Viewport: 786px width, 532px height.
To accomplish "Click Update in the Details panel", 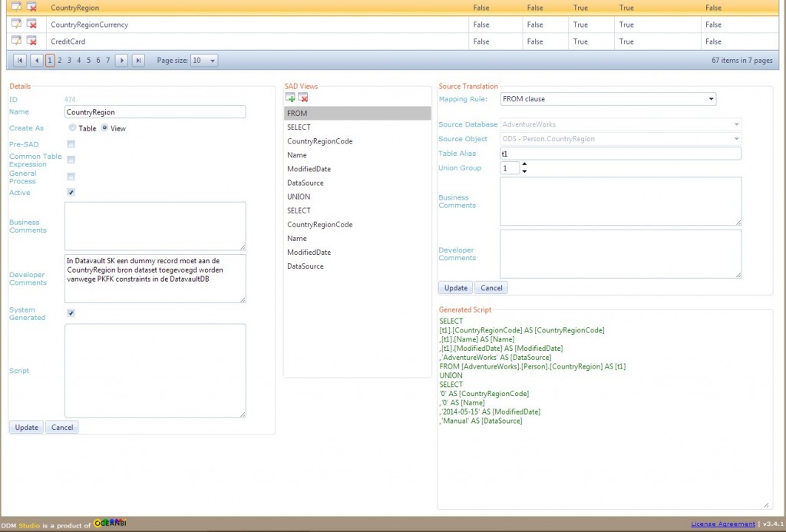I will pos(27,427).
